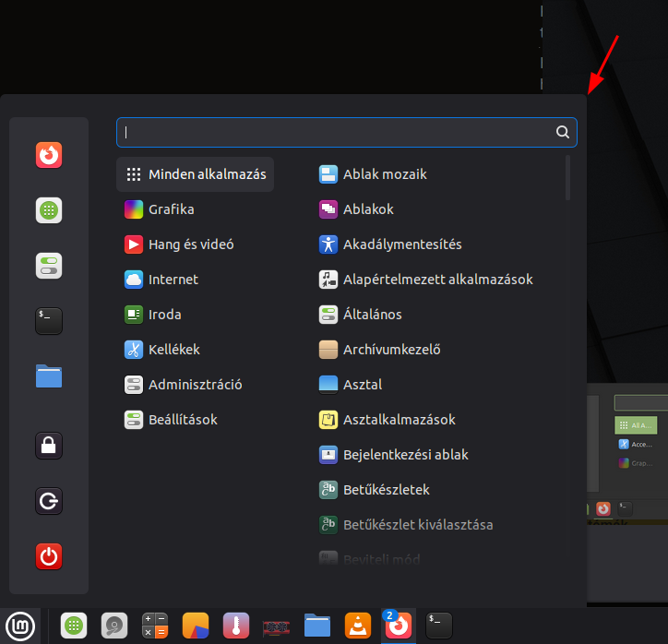The height and width of the screenshot is (644, 668).
Task: Log out using the logout icon
Action: 49,501
